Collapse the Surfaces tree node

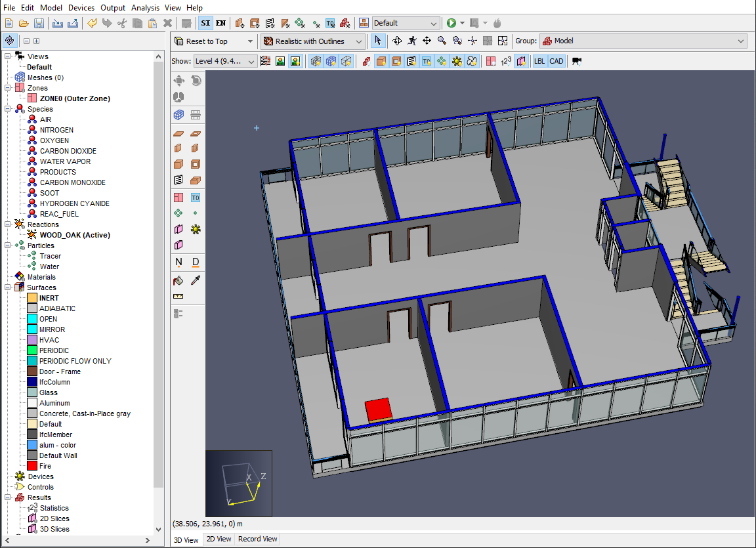[x=8, y=287]
